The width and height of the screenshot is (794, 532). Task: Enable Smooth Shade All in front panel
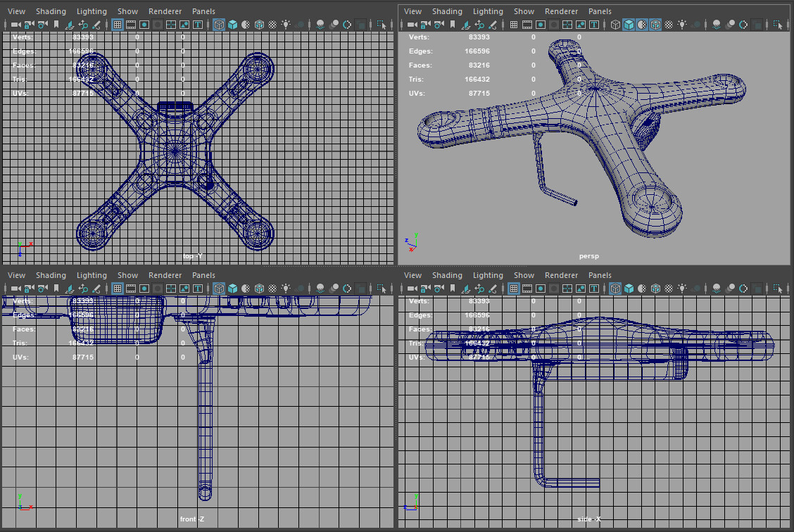tap(232, 289)
